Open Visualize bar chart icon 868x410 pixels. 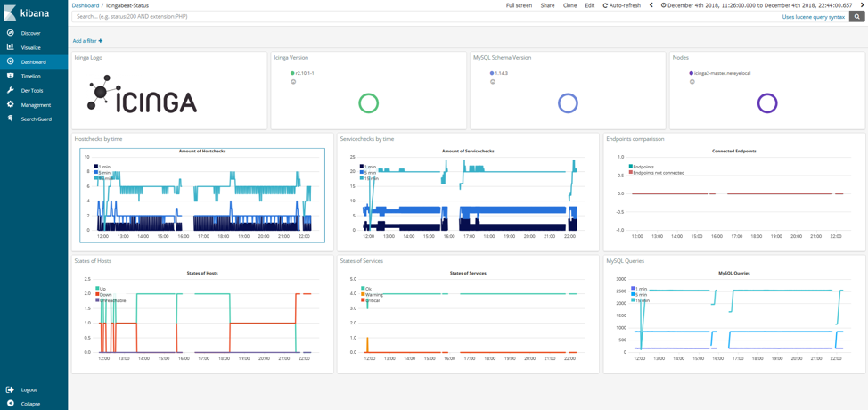pos(10,47)
